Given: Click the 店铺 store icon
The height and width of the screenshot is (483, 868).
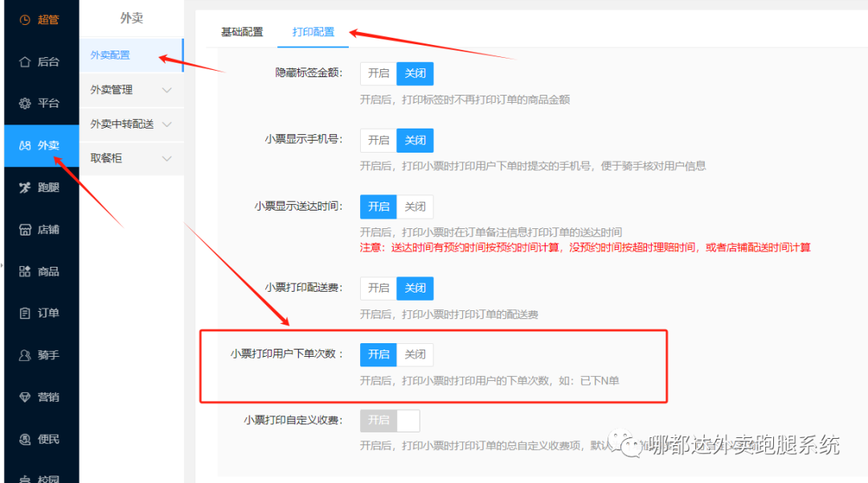Looking at the screenshot, I should [x=25, y=230].
